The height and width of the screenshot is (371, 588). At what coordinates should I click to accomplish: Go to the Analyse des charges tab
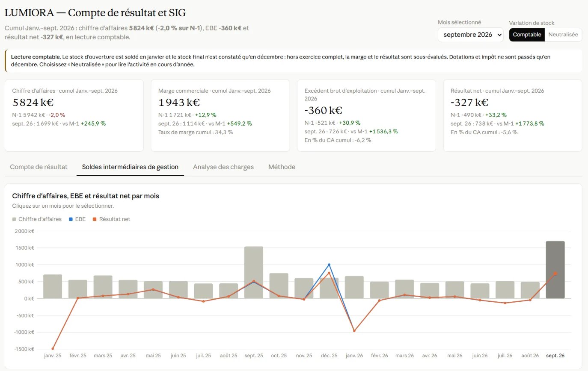click(223, 167)
